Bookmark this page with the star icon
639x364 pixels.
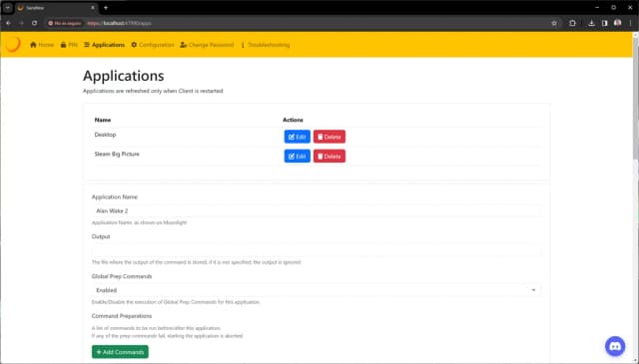(554, 23)
